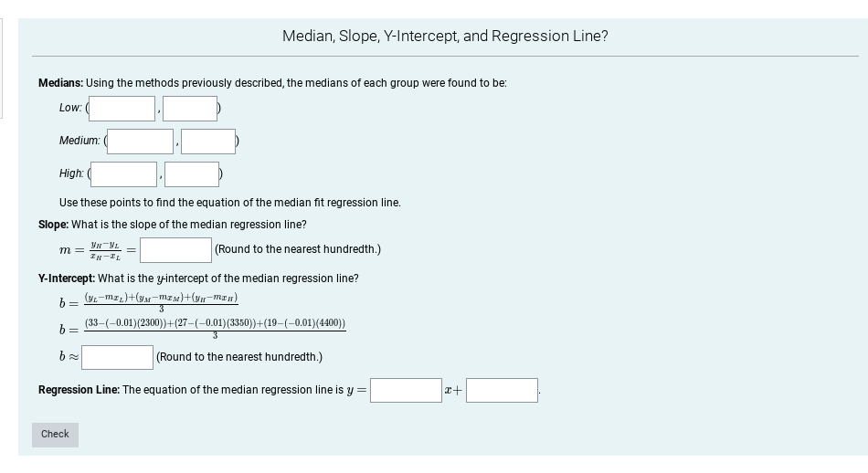Select regression line slope coefficient input
Image resolution: width=868 pixels, height=473 pixels.
pos(406,391)
